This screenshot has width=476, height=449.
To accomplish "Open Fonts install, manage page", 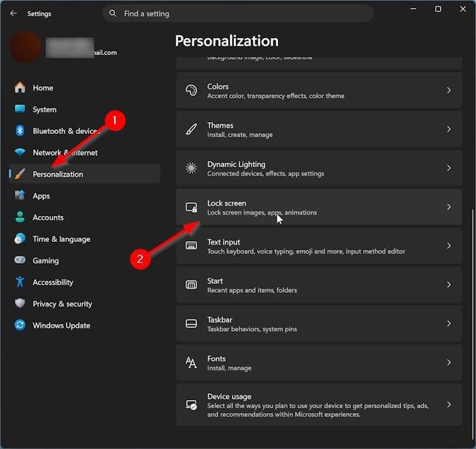I will (x=319, y=362).
